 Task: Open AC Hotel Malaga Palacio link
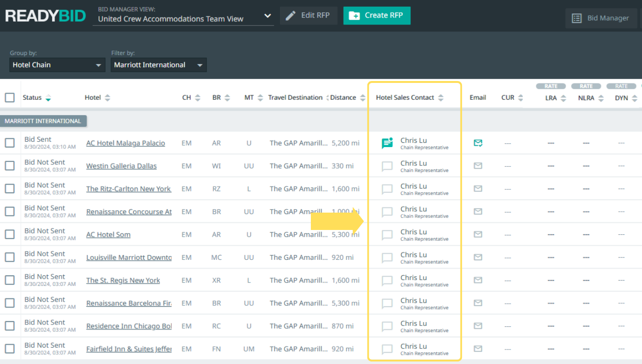coord(126,143)
